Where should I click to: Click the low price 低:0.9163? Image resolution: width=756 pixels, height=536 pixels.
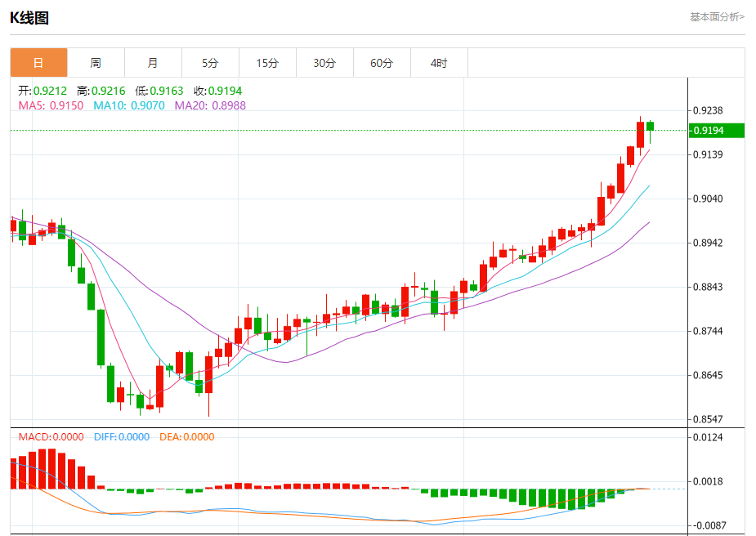pyautogui.click(x=159, y=91)
